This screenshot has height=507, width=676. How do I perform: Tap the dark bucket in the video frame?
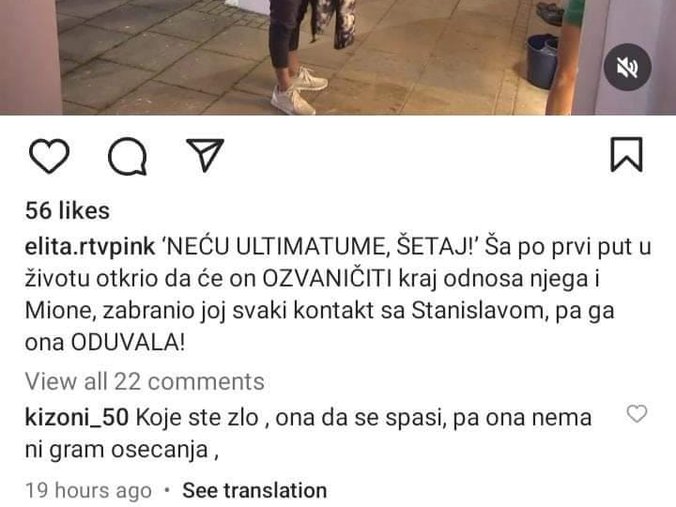tap(542, 61)
